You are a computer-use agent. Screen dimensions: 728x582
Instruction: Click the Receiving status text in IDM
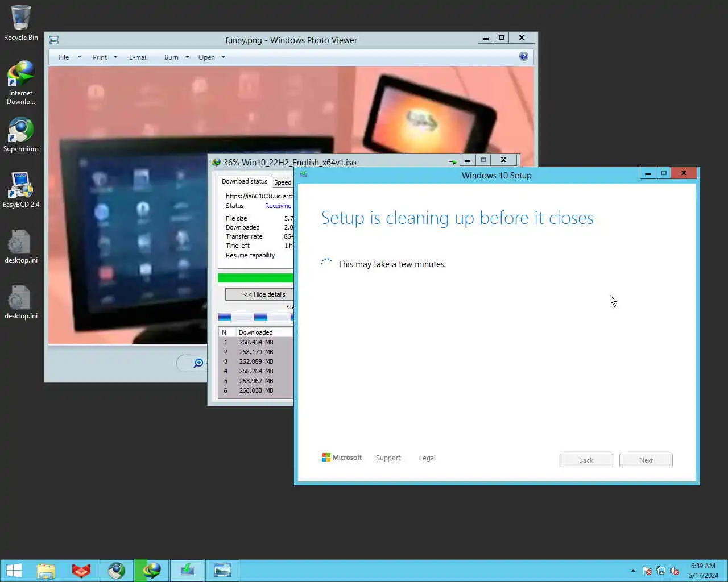click(278, 206)
